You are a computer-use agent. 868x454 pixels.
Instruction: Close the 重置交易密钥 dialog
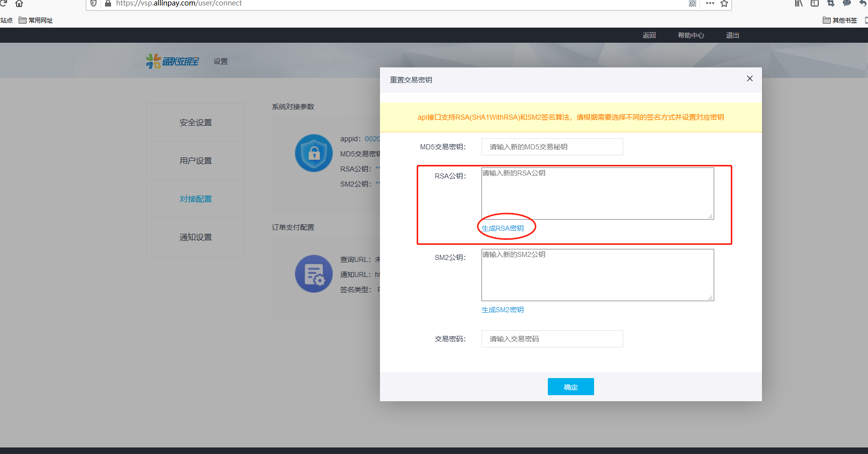749,78
